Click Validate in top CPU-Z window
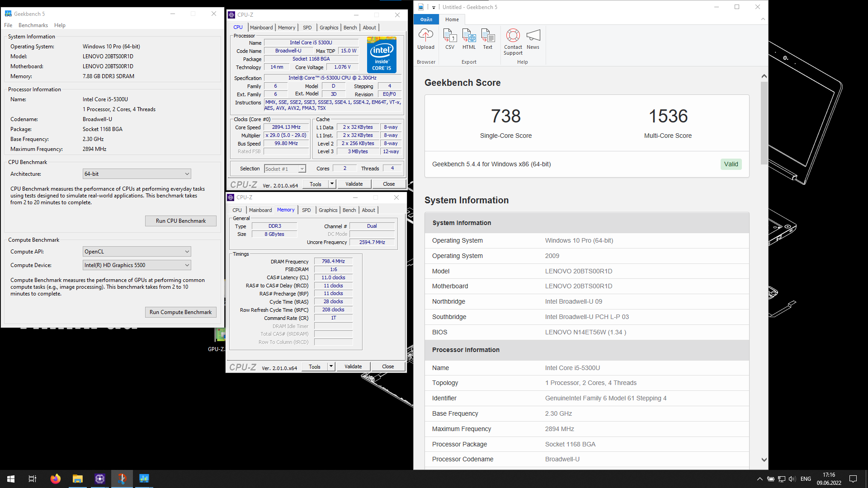 354,184
